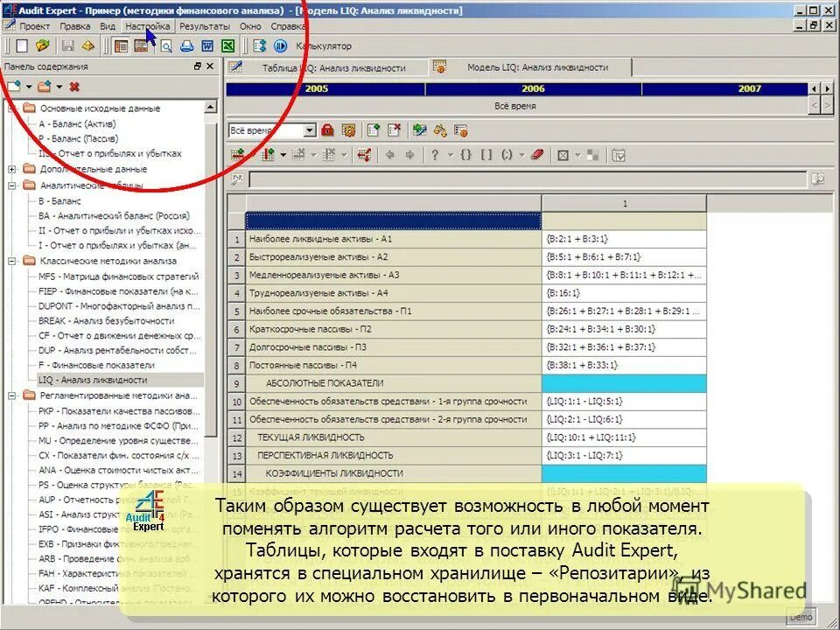Image resolution: width=840 pixels, height=630 pixels.
Task: Insert square brackets with the [] icon
Action: coord(486,156)
